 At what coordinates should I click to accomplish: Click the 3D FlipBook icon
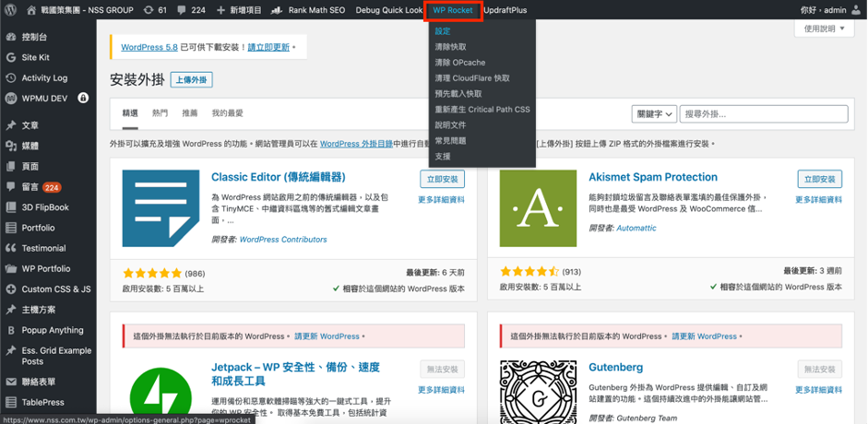[x=10, y=207]
